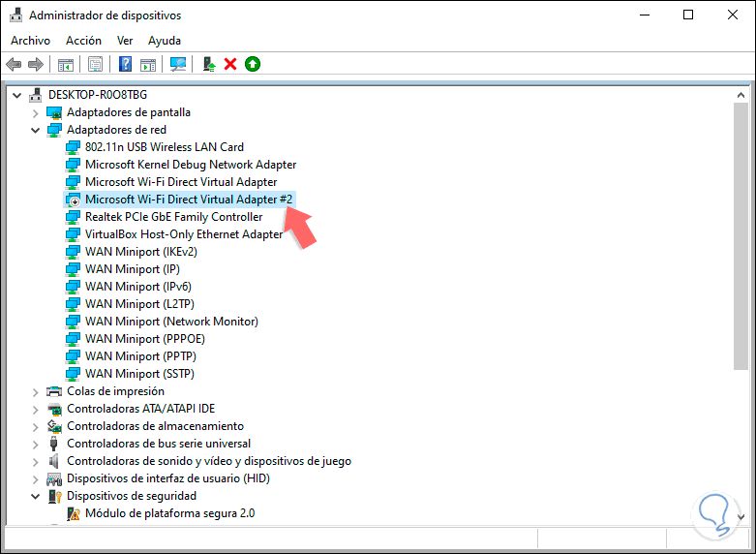Select WAN Miniport (SSTP)
The image size is (756, 554).
(139, 373)
